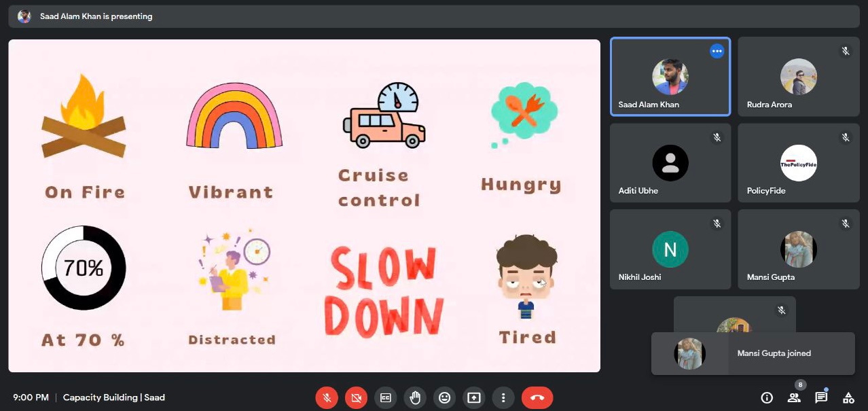This screenshot has width=868, height=411.
Task: Click the Cruise control van image
Action: (384, 115)
